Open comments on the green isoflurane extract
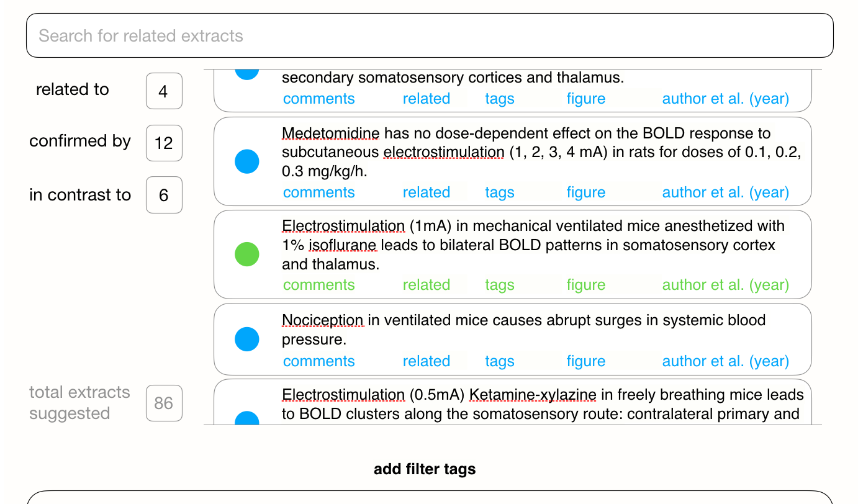The image size is (858, 504). [318, 284]
